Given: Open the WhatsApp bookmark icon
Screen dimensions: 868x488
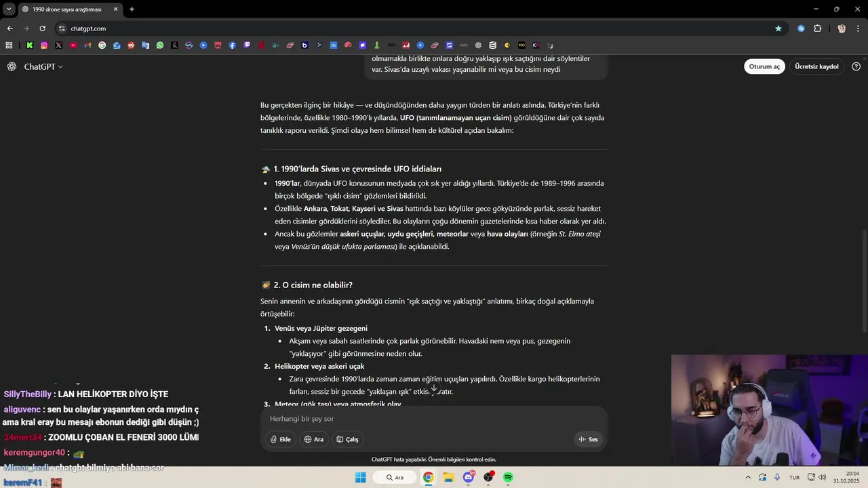Looking at the screenshot, I should (x=160, y=45).
